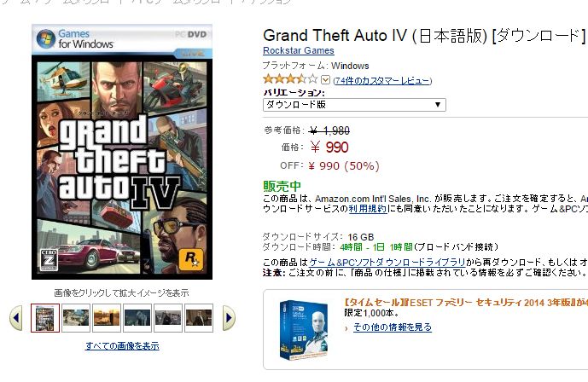This screenshot has height=382, width=588.
Task: Click すべての画像を表示 link
Action: [x=122, y=345]
